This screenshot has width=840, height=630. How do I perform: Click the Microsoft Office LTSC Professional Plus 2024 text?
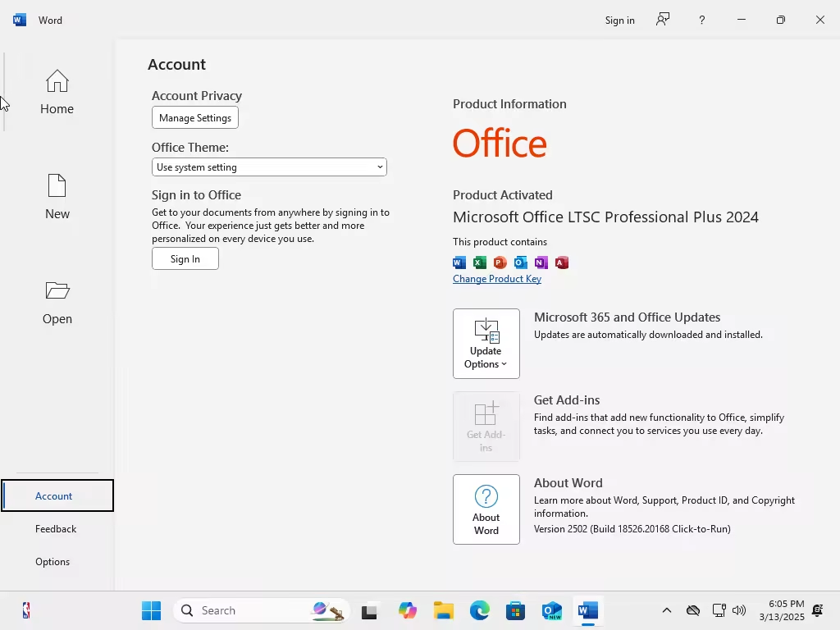[x=605, y=217]
